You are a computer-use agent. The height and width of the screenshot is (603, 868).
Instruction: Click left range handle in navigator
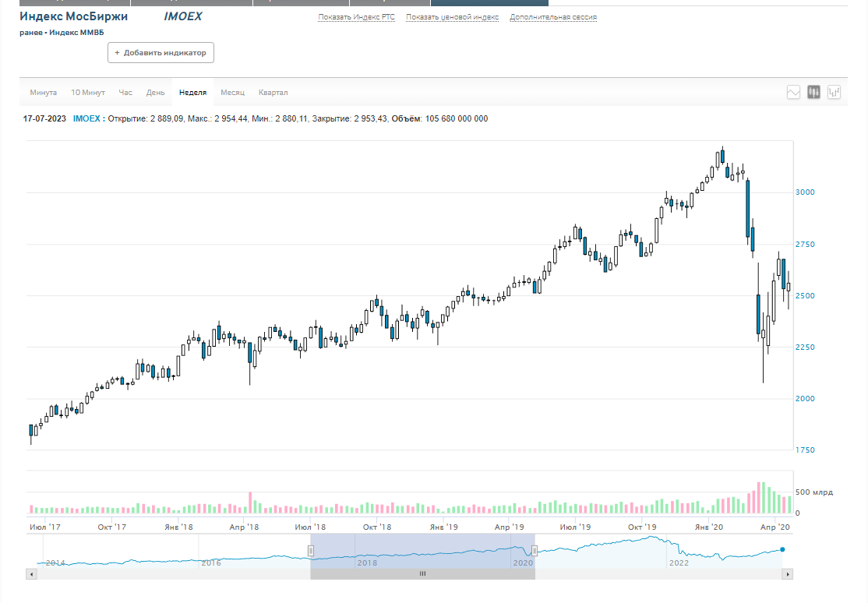click(311, 550)
